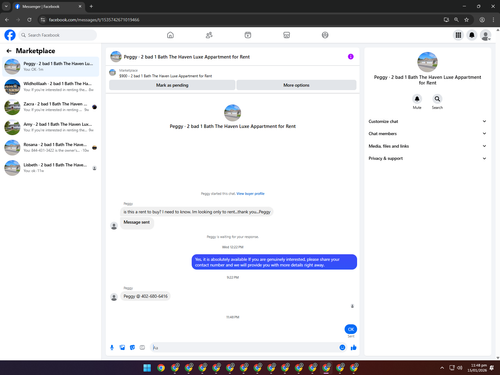Open Peggy conversation in list
Image resolution: width=500 pixels, height=375 pixels.
pos(51,66)
